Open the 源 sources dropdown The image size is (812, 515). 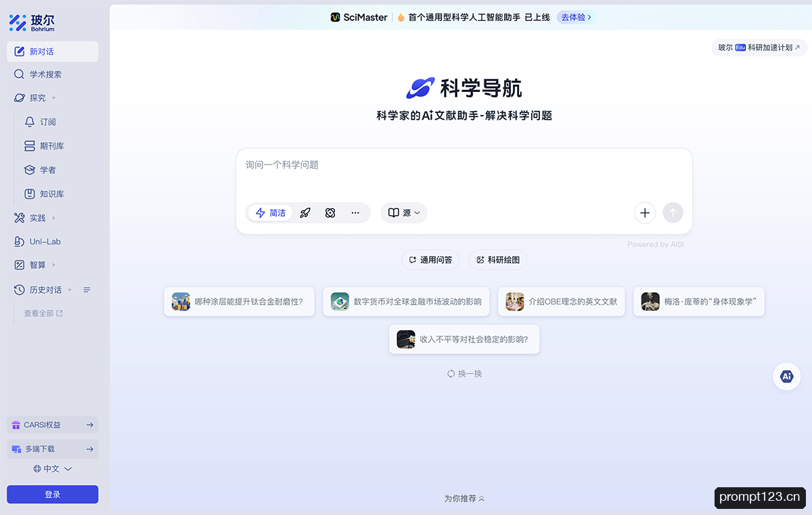coord(404,212)
